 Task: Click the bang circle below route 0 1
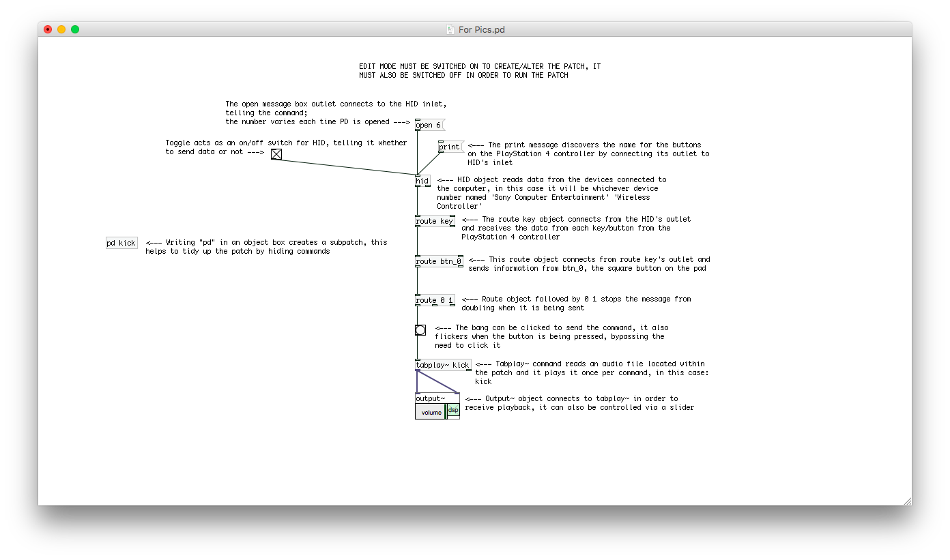pyautogui.click(x=420, y=330)
